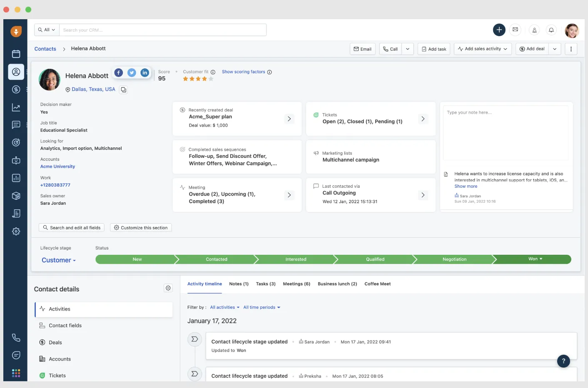Open the Customer lifecycle stage dropdown
Image resolution: width=588 pixels, height=388 pixels.
[59, 260]
